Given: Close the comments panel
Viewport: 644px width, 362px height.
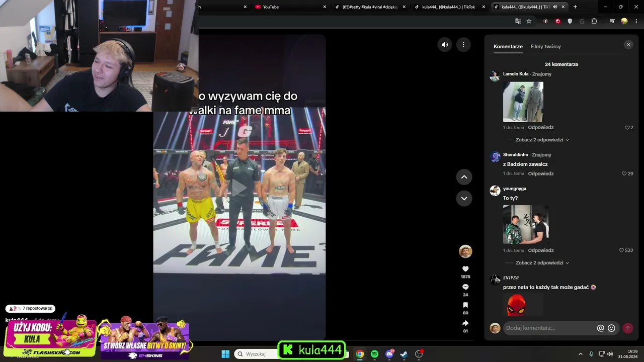Looking at the screenshot, I should (628, 45).
